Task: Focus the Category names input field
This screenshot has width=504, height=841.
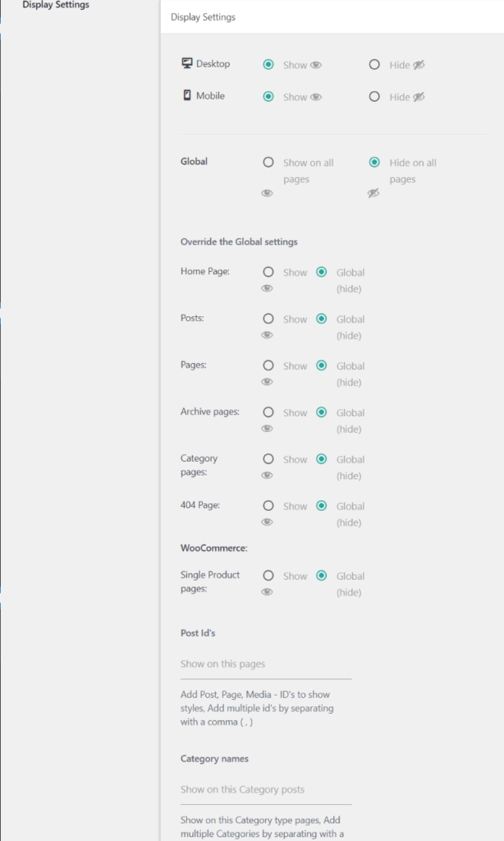Action: click(x=266, y=790)
